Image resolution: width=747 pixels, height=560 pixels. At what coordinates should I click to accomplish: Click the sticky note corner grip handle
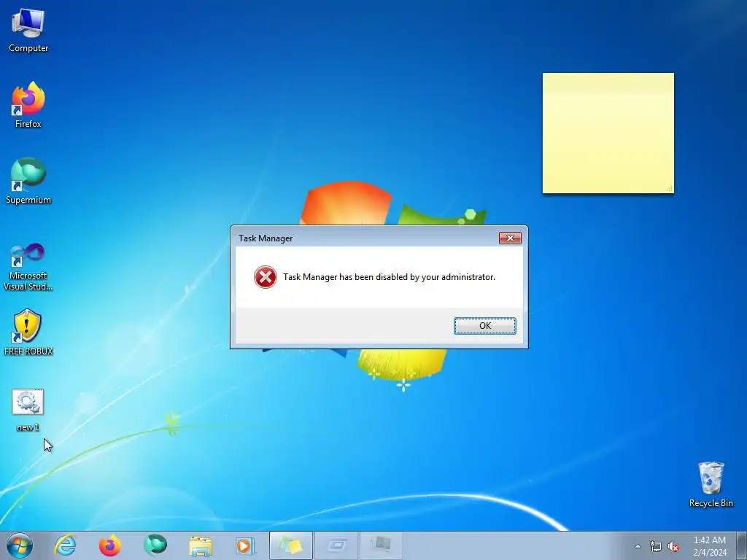[670, 189]
